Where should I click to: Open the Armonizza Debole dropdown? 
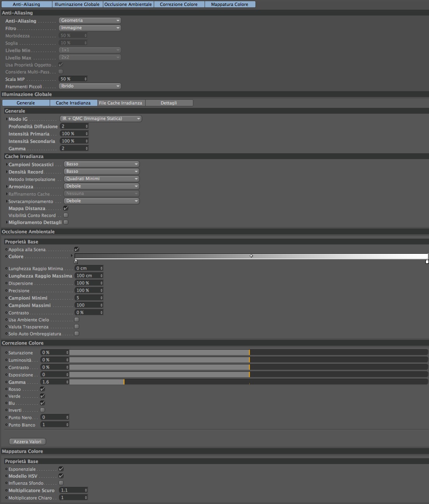(102, 186)
